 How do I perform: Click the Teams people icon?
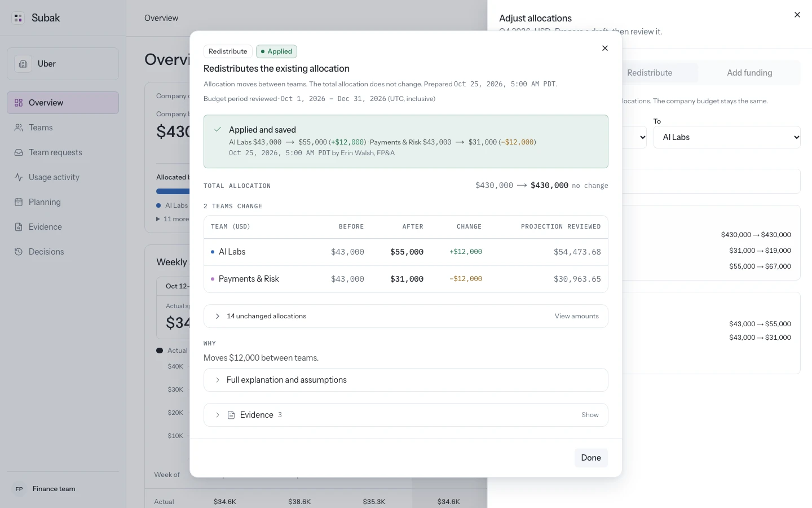pyautogui.click(x=19, y=128)
